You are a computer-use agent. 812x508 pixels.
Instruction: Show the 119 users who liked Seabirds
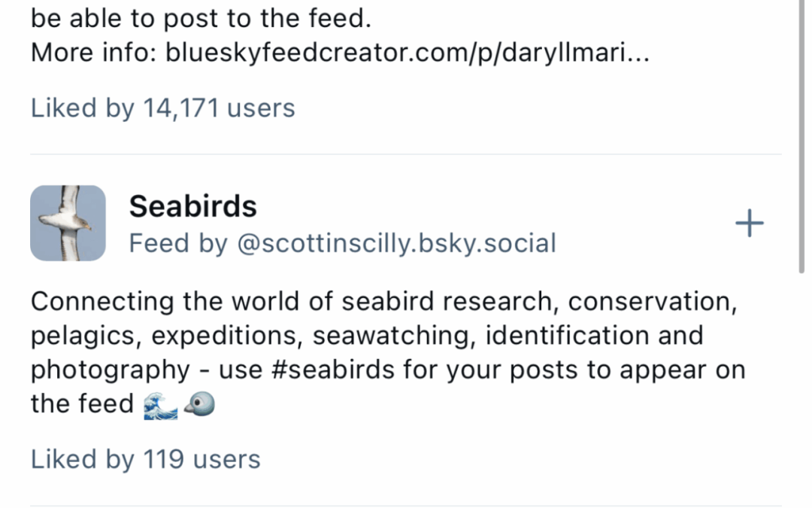pyautogui.click(x=145, y=459)
